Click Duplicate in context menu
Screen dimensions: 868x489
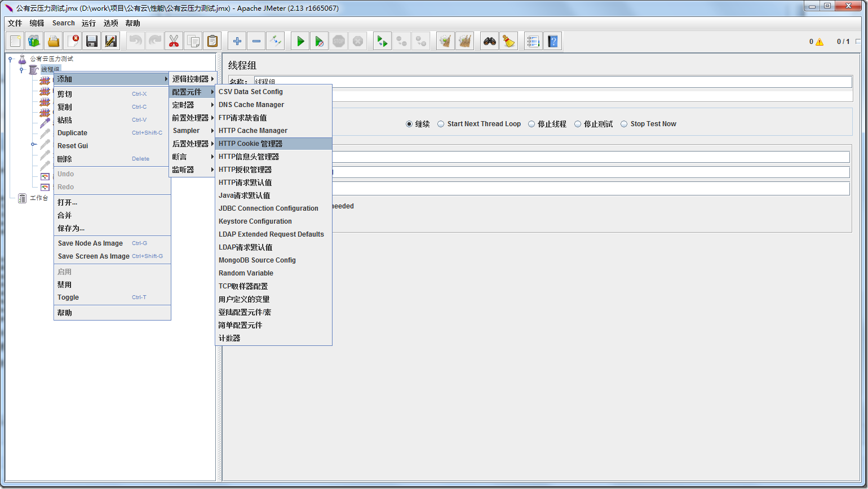point(112,133)
